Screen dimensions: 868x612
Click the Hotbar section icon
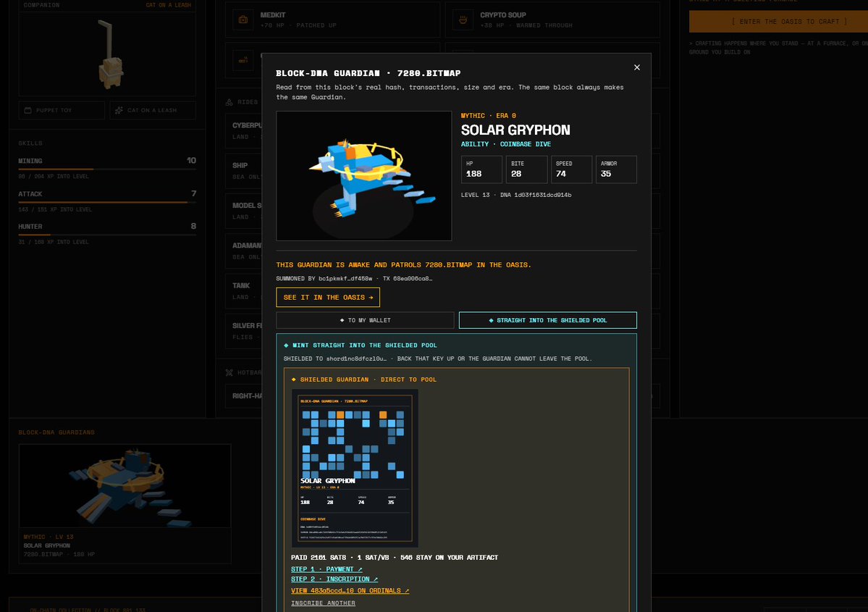click(x=229, y=373)
